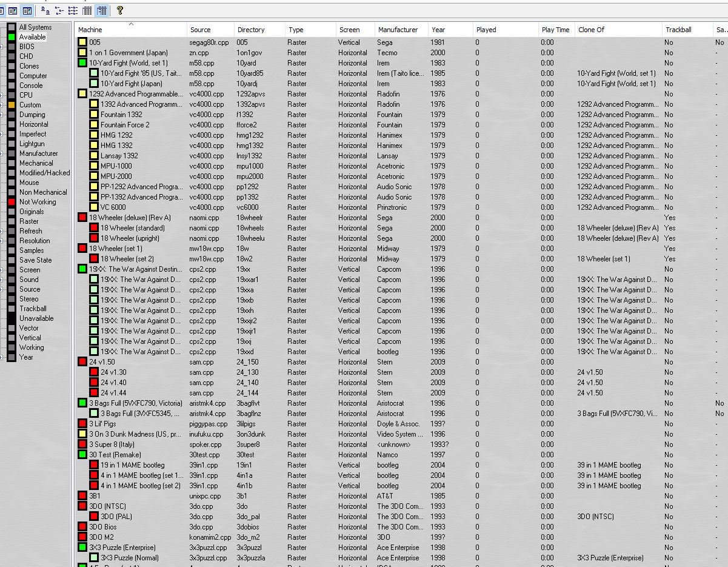Toggle the highlighted pane button beside Large Icons
This screenshot has height=567, width=728.
click(27, 10)
